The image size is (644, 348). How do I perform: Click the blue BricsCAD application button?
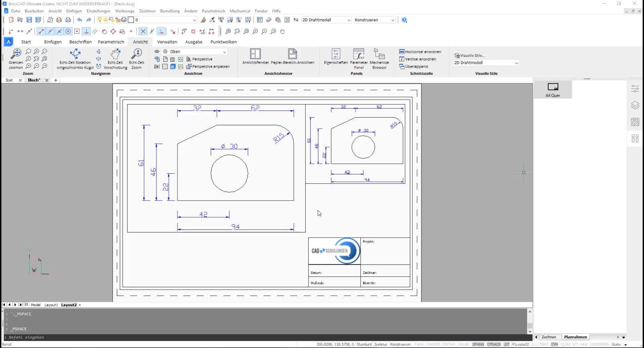click(8, 42)
